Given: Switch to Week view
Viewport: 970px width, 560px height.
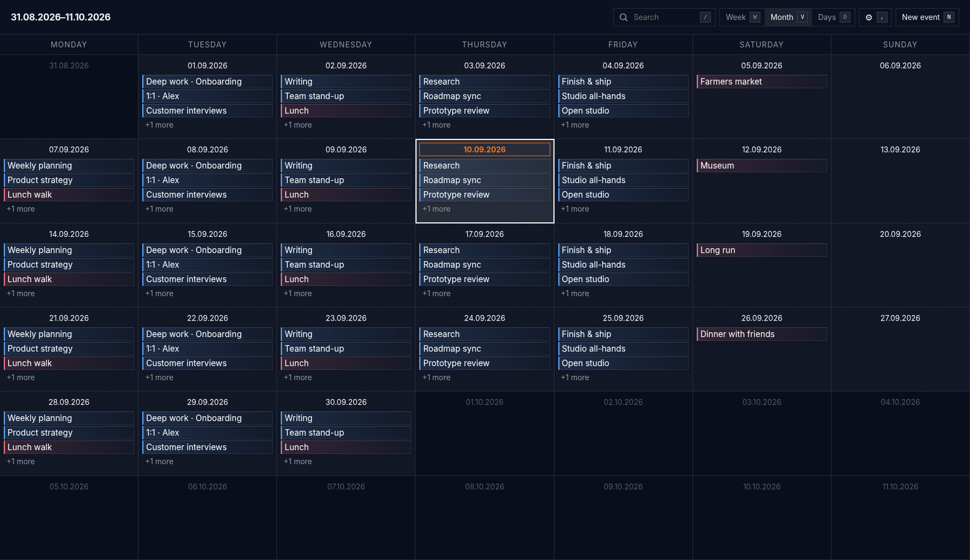Looking at the screenshot, I should (x=742, y=17).
